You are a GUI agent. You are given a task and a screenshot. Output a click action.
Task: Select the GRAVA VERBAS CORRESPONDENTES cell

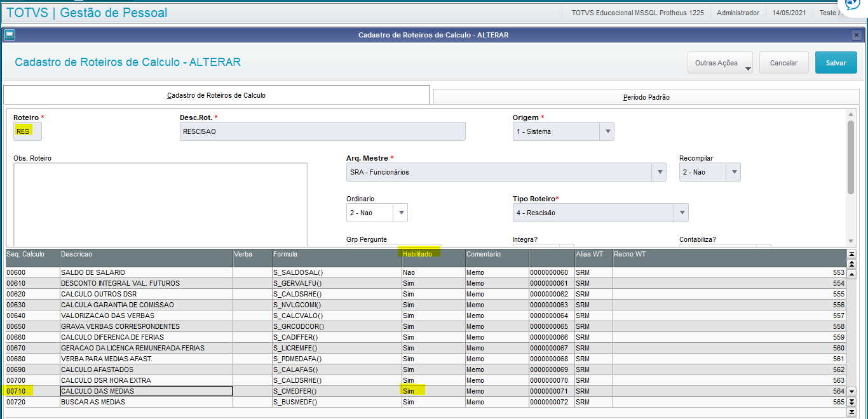[x=146, y=326]
